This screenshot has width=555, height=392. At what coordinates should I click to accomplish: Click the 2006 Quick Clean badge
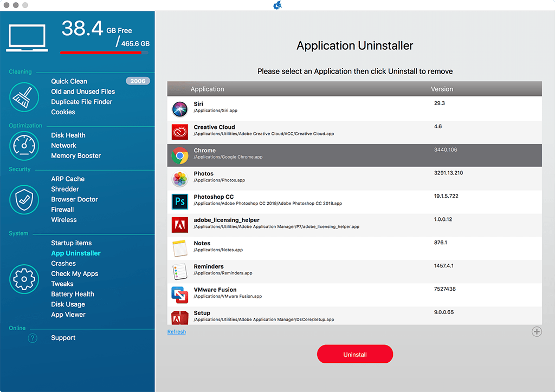click(x=138, y=81)
